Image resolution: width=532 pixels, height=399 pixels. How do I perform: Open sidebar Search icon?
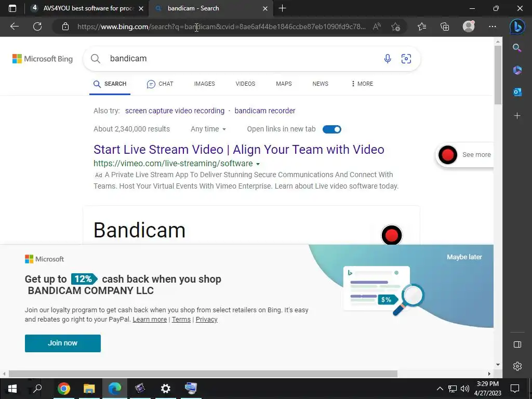point(517,48)
